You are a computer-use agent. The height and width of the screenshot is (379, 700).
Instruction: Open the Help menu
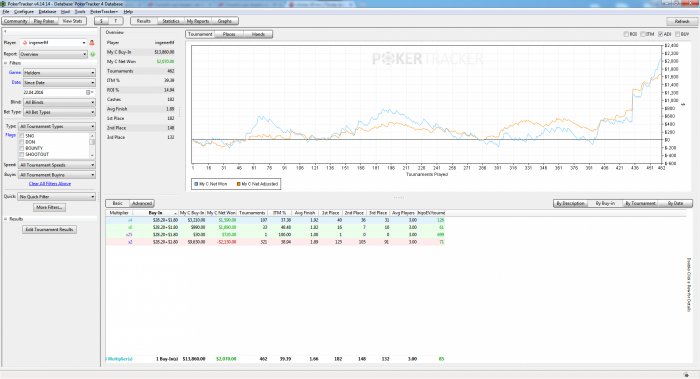click(128, 12)
